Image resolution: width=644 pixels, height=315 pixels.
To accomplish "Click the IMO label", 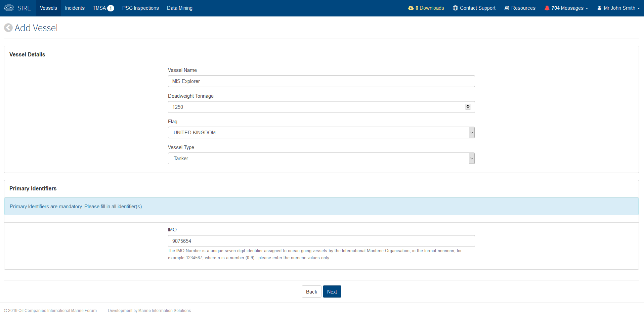I will pyautogui.click(x=172, y=230).
